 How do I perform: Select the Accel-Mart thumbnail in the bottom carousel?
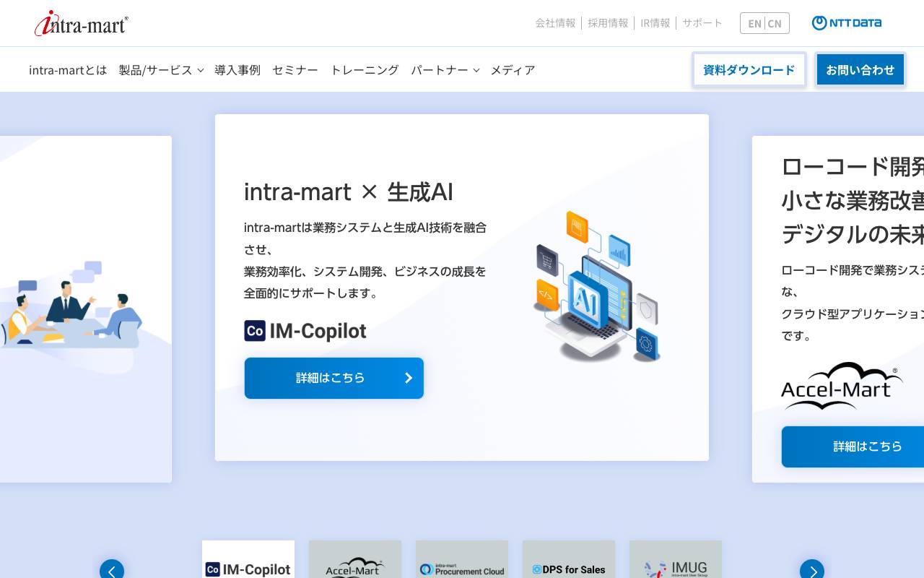coord(354,570)
